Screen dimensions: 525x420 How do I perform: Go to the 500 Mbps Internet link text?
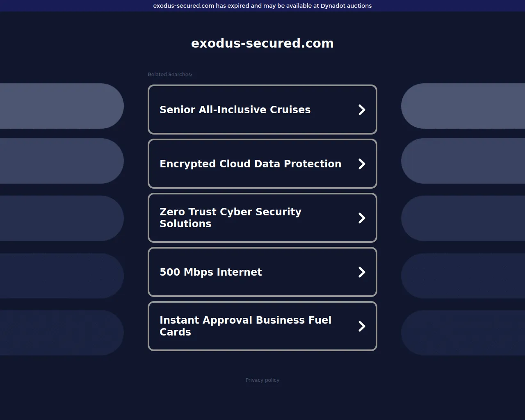[210, 272]
